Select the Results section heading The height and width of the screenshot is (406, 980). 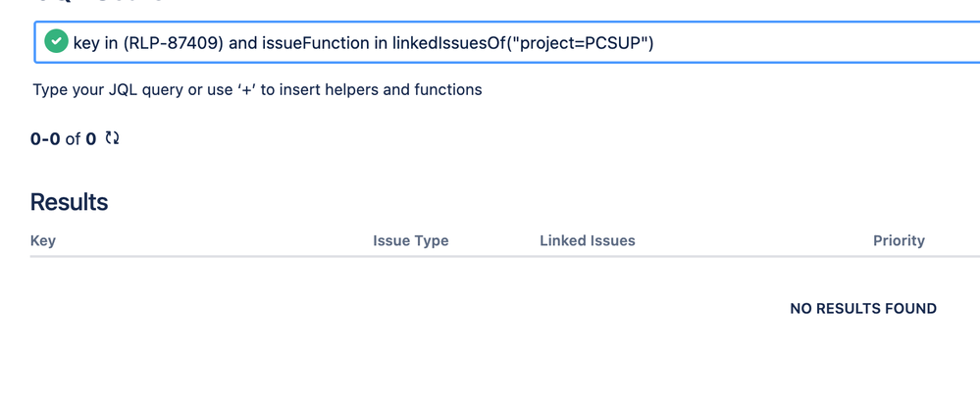tap(70, 202)
